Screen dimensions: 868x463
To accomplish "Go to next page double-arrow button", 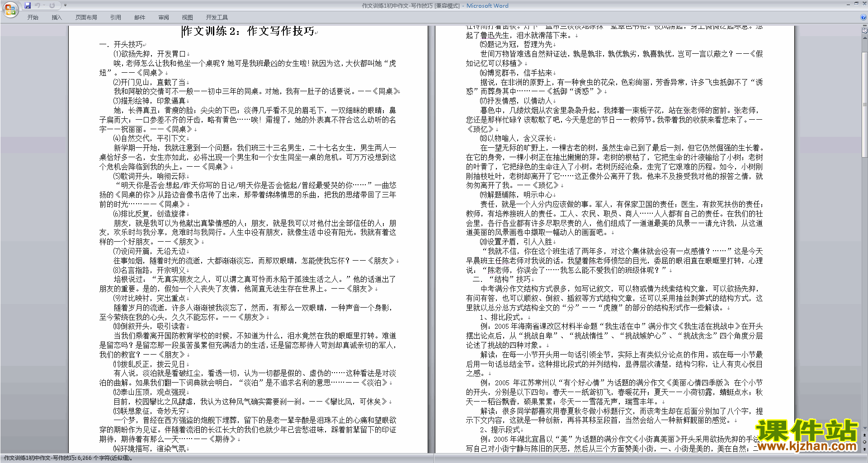I will pyautogui.click(x=865, y=449).
